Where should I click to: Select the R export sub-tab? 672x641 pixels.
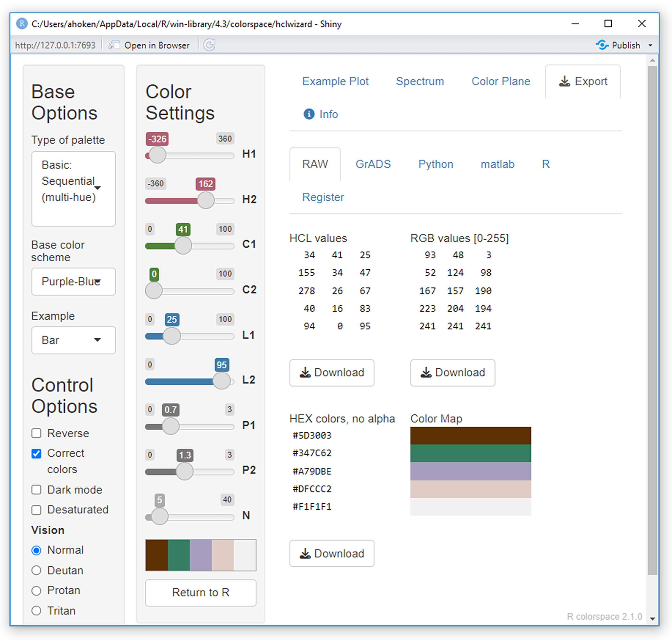546,164
